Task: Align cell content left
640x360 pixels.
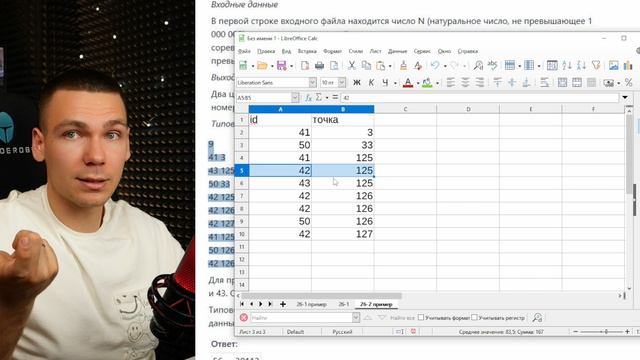Action: pyautogui.click(x=451, y=83)
